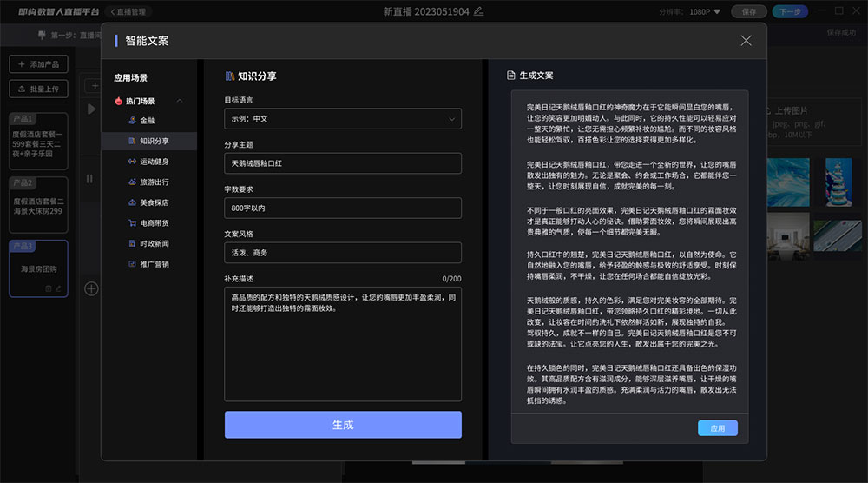This screenshot has width=868, height=483.
Task: Focus the 字数要求 word count field
Action: tap(343, 208)
